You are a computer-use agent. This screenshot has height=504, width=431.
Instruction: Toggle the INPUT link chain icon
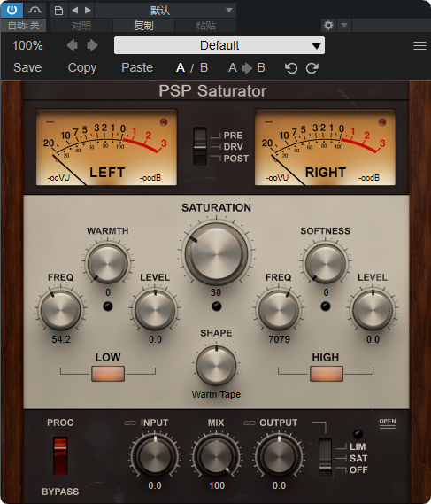(129, 423)
